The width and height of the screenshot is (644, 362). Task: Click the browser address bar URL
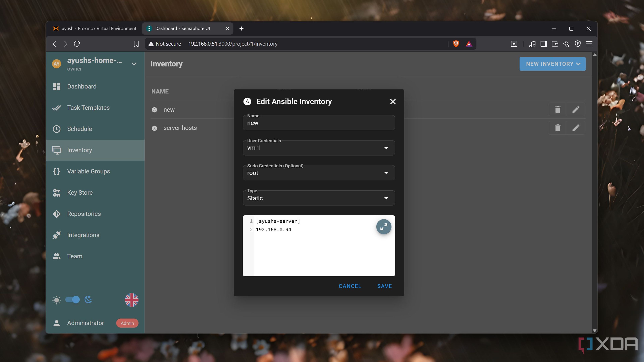click(233, 44)
